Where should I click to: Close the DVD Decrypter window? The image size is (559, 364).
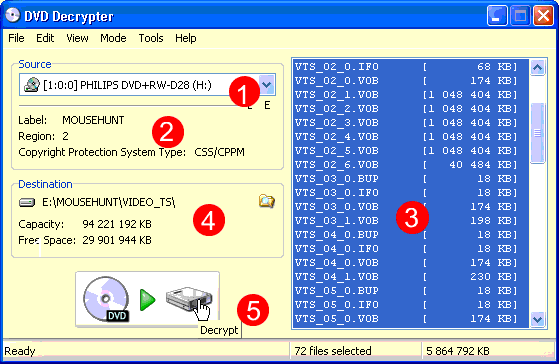point(543,16)
